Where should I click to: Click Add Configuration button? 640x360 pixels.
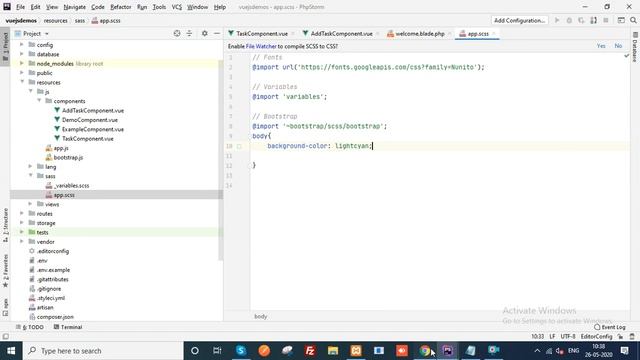click(519, 20)
